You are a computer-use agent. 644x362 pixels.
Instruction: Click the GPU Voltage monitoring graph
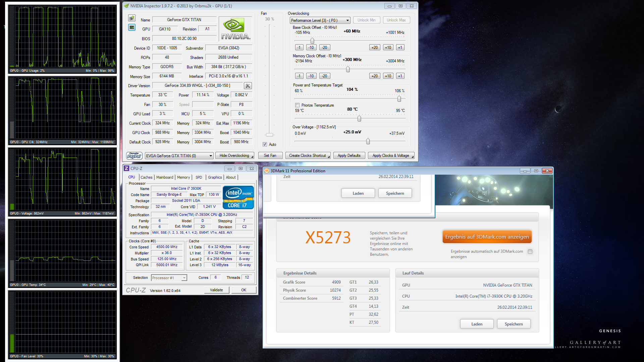[62, 182]
